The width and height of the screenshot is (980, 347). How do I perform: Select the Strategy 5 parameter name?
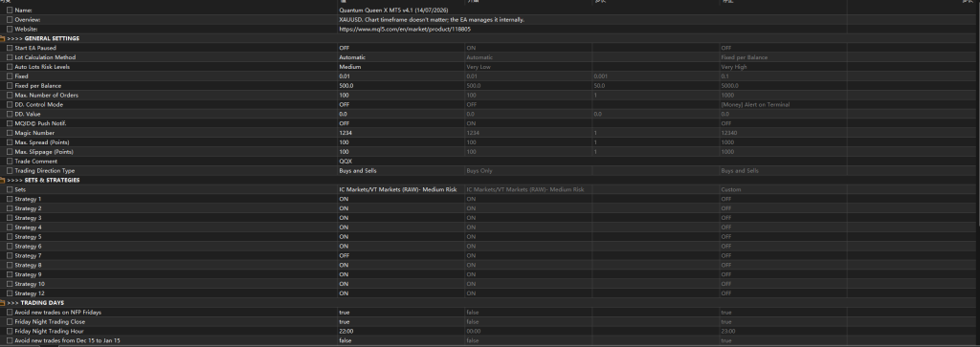pos(28,236)
